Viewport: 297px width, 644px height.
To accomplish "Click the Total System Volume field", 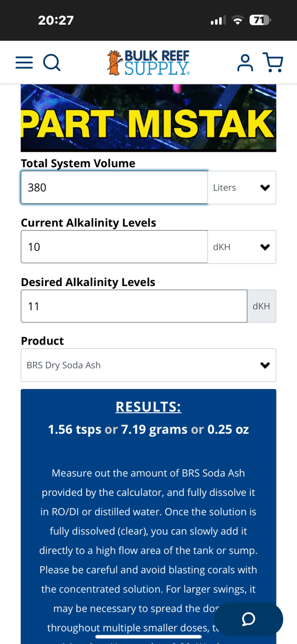I will [114, 187].
